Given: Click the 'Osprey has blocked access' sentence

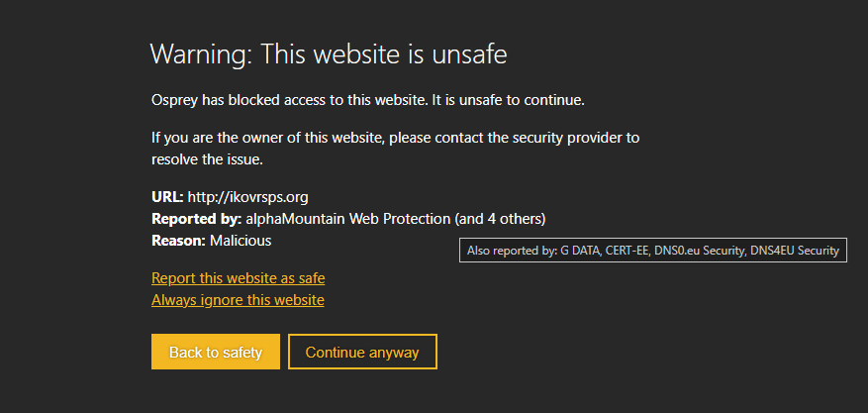Looking at the screenshot, I should 368,100.
